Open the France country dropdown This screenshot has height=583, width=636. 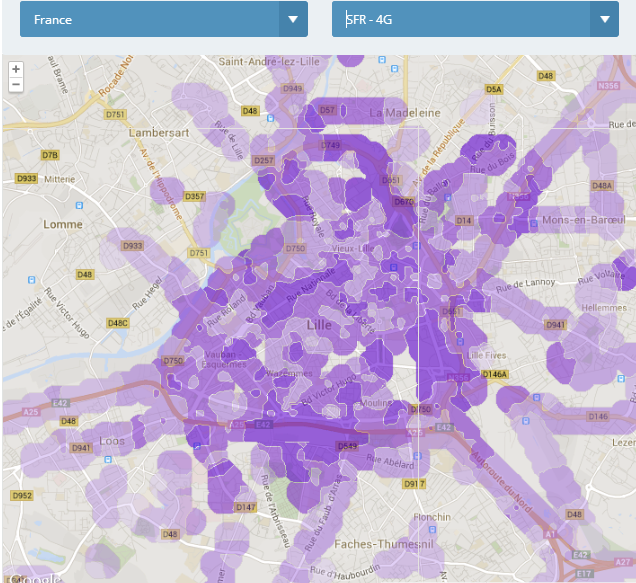(x=150, y=19)
